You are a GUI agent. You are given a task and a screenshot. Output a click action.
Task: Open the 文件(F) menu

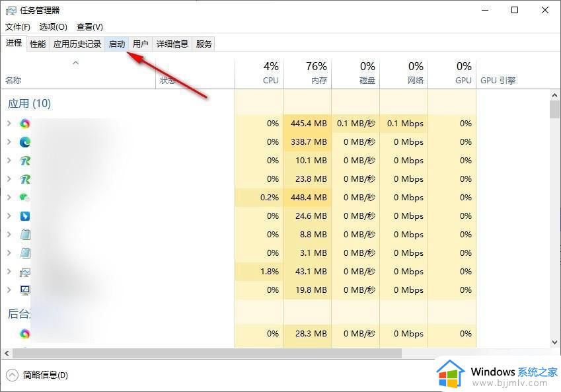click(x=18, y=27)
